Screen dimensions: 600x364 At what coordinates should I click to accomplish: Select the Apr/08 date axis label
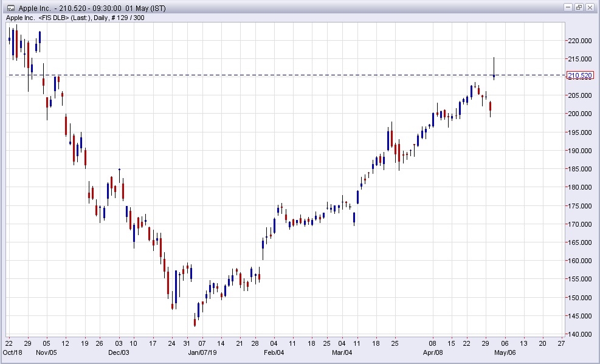point(433,352)
